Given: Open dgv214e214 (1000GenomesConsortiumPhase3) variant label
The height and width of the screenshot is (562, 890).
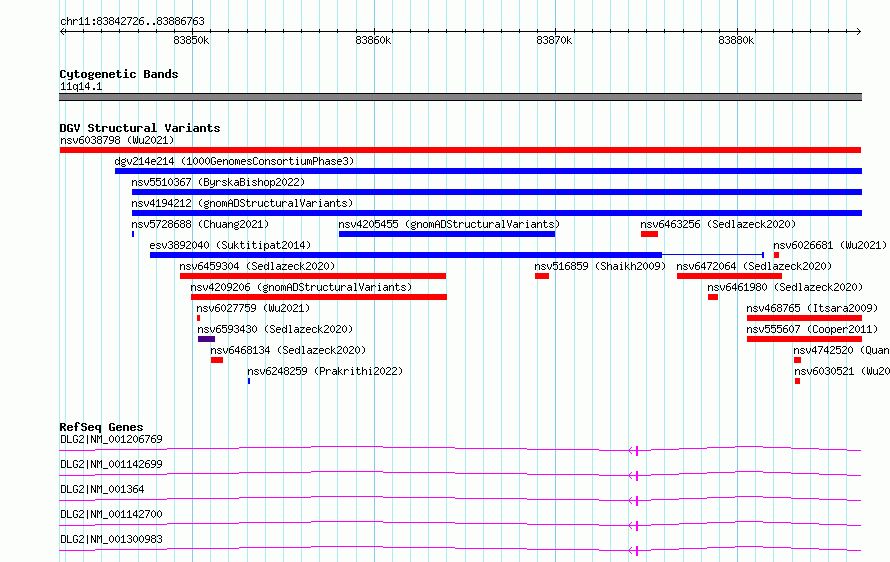Looking at the screenshot, I should [234, 161].
